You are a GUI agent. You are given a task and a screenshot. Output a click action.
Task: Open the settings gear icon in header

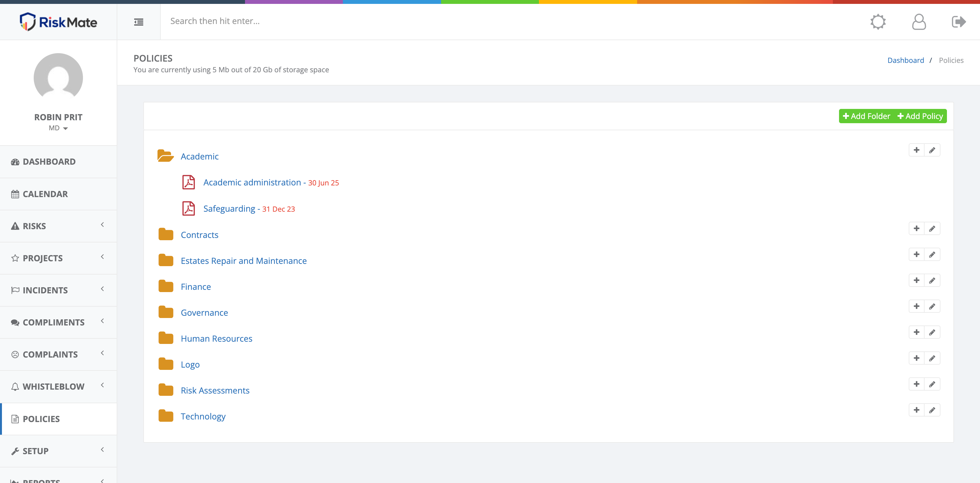pyautogui.click(x=878, y=22)
